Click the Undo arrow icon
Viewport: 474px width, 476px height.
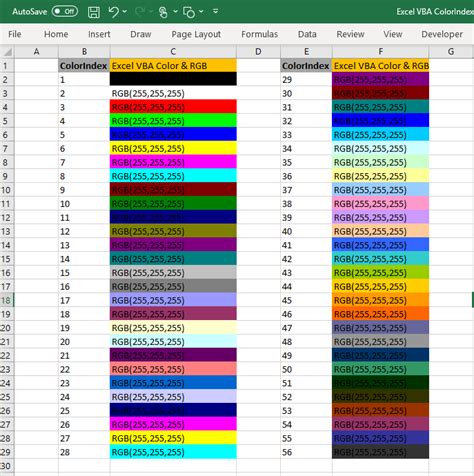[113, 12]
